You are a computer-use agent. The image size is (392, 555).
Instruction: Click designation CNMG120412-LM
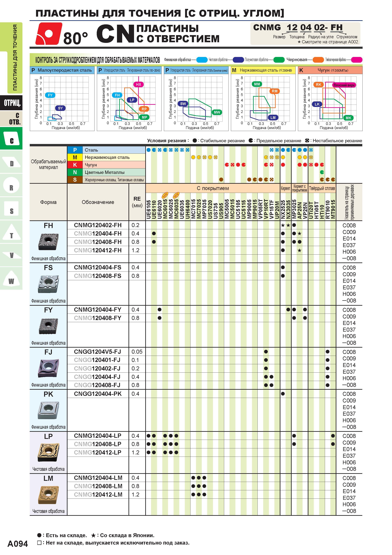pos(98,495)
